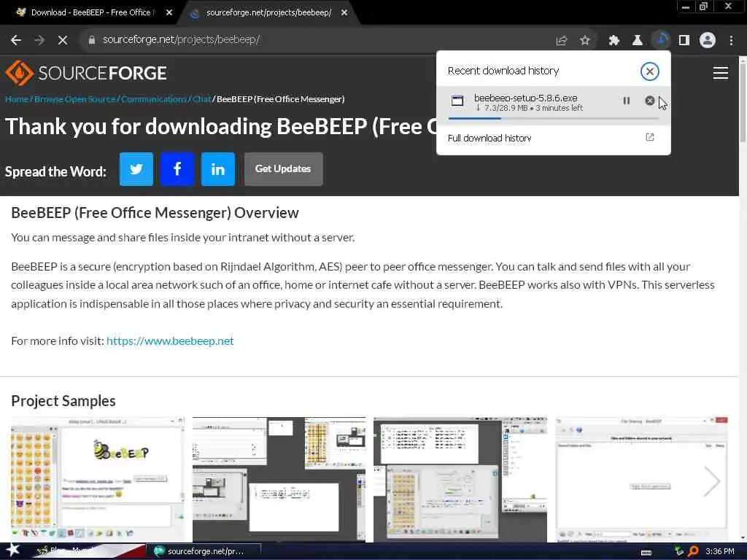Image resolution: width=747 pixels, height=560 pixels.
Task: Show next project samples with arrow
Action: click(712, 481)
